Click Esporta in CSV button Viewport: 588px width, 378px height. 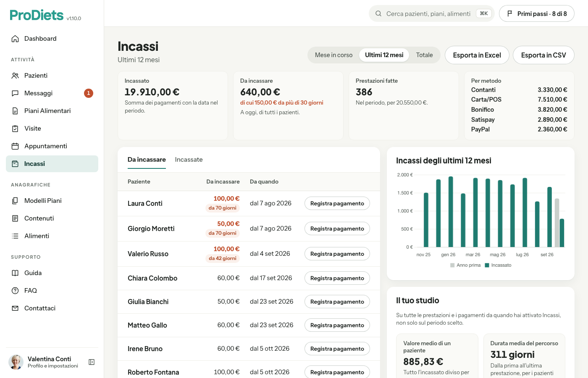[543, 55]
